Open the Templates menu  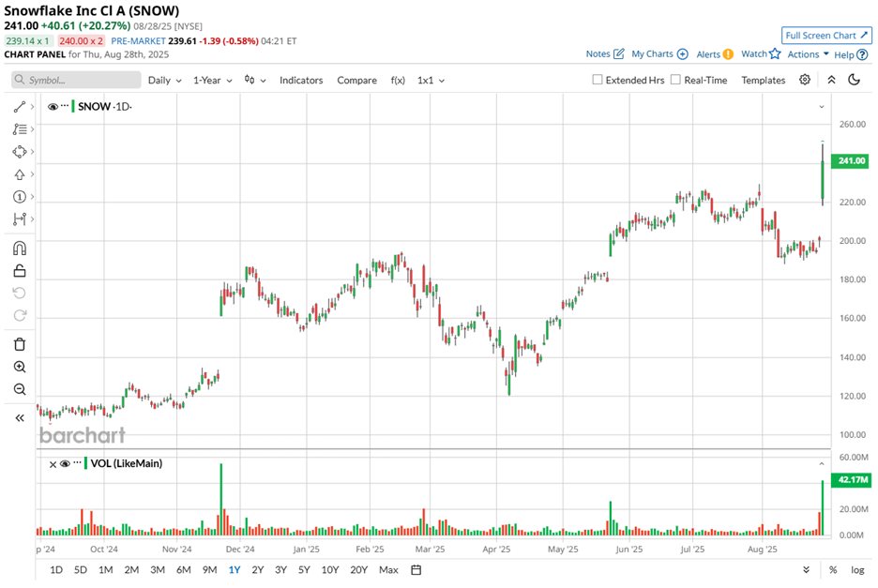[764, 80]
